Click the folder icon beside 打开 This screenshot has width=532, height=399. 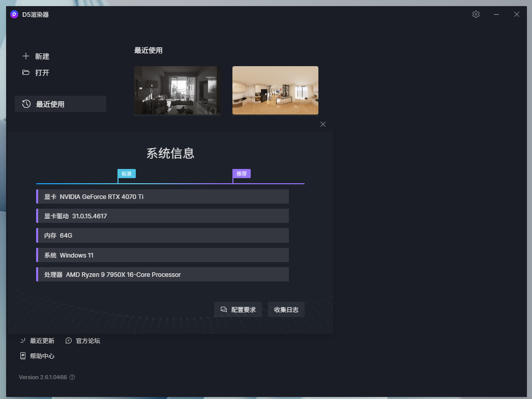tap(26, 73)
